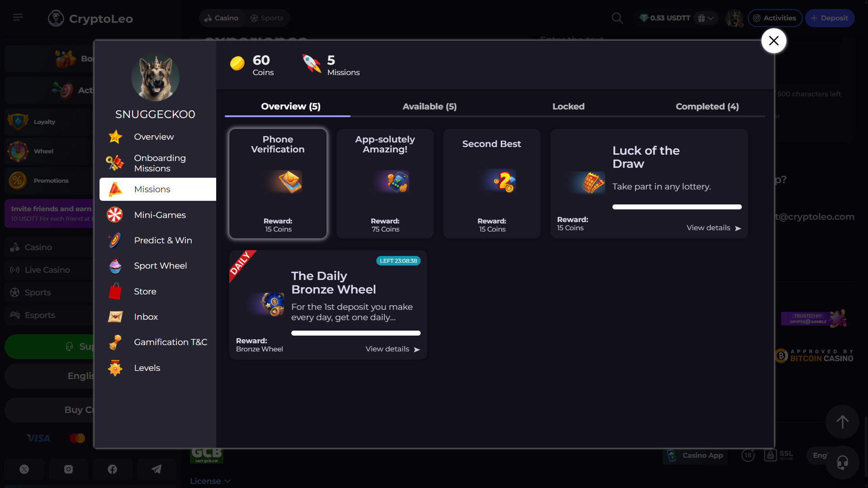The height and width of the screenshot is (488, 868).
Task: Click the Telegram social icon
Action: click(157, 469)
